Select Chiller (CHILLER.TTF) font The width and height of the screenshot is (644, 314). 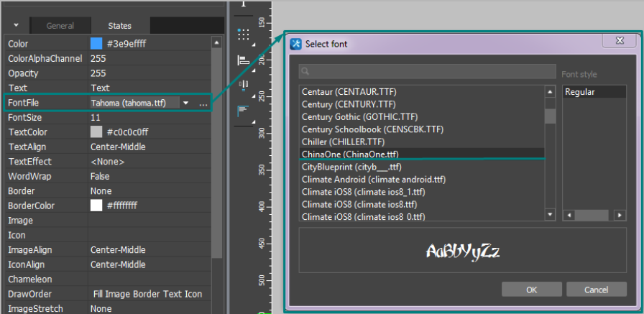[x=422, y=142]
